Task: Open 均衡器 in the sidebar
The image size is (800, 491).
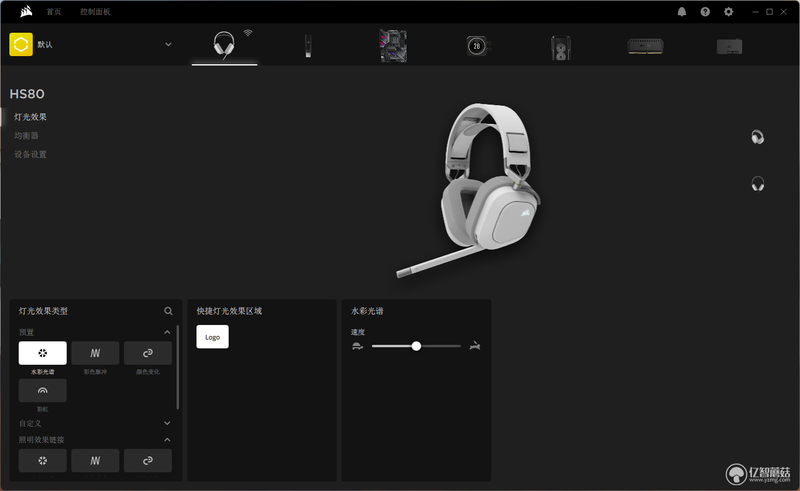Action: [26, 135]
